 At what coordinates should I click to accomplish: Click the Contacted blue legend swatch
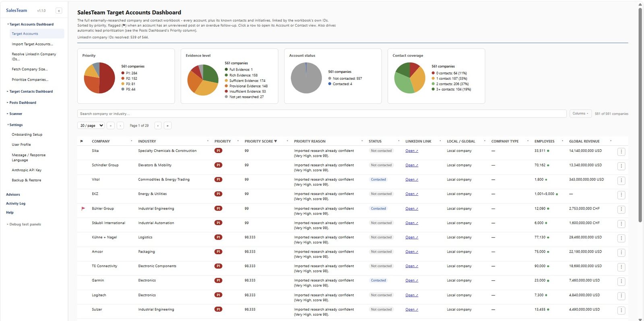pos(330,84)
